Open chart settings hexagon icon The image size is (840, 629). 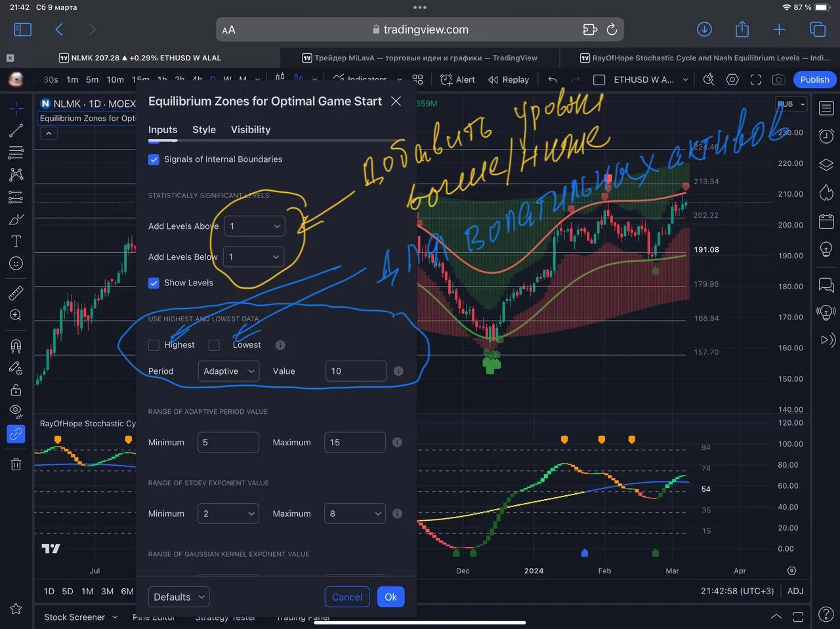click(x=732, y=79)
